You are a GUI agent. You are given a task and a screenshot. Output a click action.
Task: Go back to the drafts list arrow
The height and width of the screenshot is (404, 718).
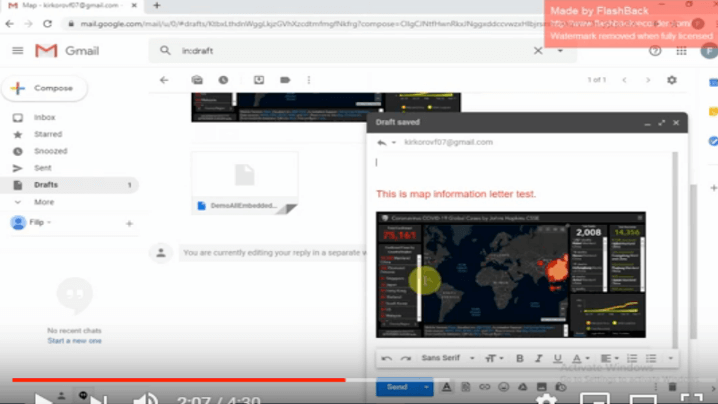(x=164, y=80)
